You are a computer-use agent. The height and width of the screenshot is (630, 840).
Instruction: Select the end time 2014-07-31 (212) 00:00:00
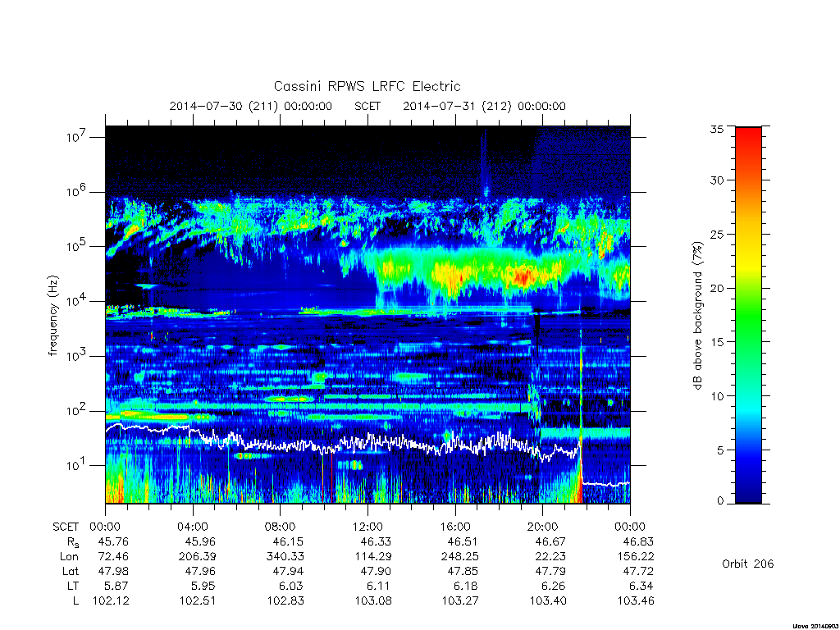click(484, 106)
